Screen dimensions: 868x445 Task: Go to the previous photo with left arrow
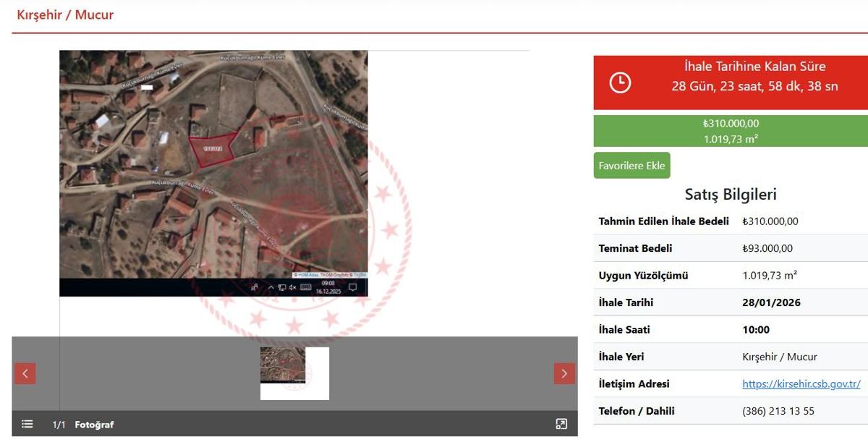[x=25, y=373]
